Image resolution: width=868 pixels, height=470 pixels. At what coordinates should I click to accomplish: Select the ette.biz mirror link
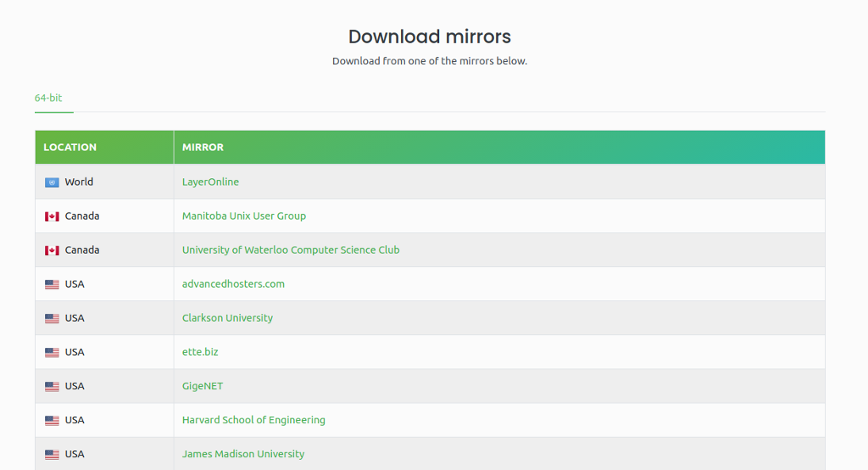200,351
